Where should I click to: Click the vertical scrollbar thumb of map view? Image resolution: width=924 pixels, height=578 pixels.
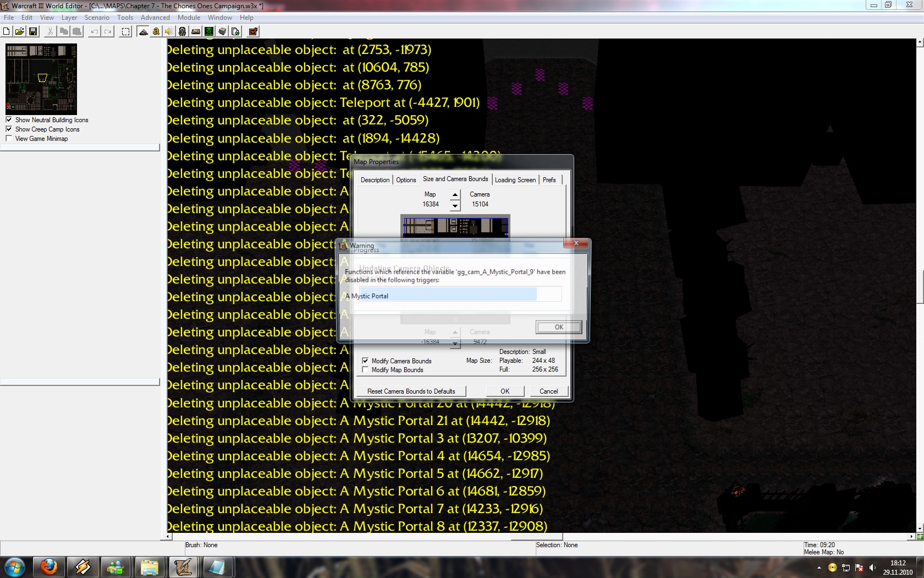[920, 287]
